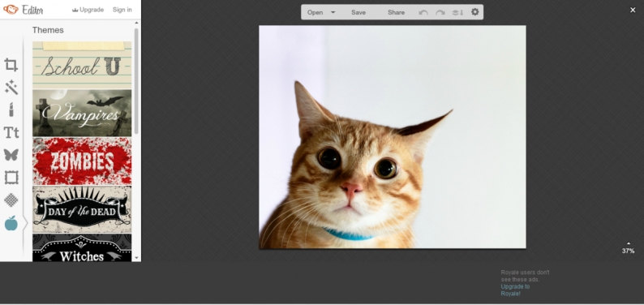This screenshot has width=644, height=305.
Task: Open the lipstick Touch Up tools
Action: 11,110
